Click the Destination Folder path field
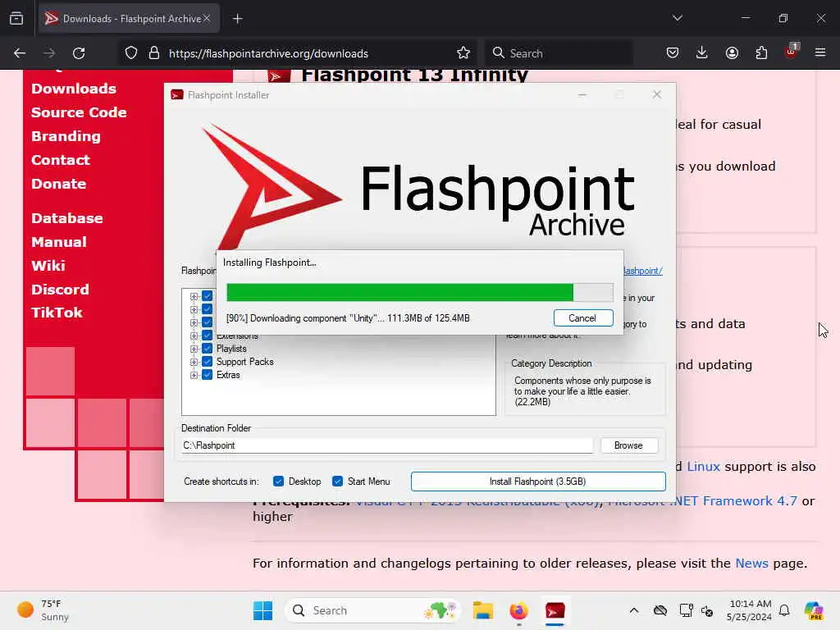This screenshot has width=840, height=630. click(x=387, y=445)
